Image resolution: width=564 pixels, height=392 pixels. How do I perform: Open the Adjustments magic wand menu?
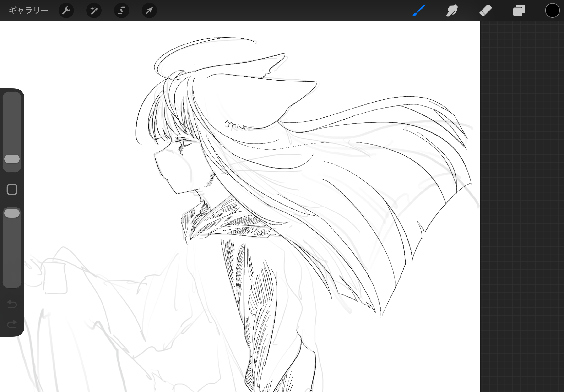[x=94, y=11]
